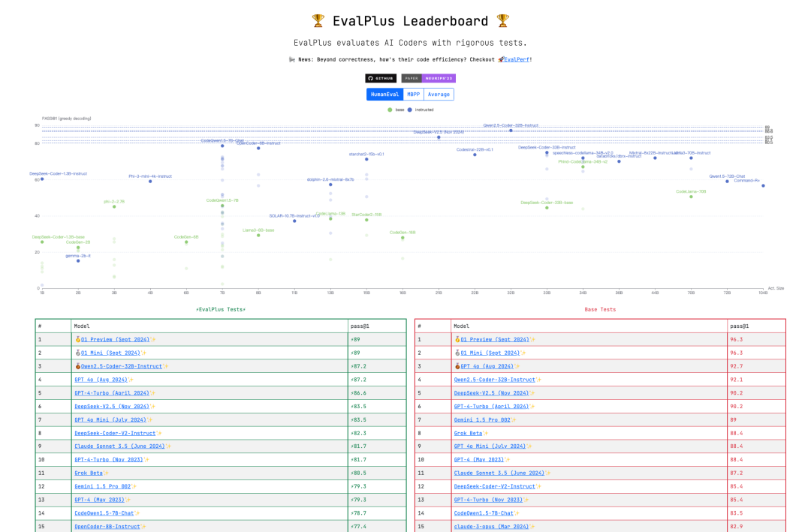Select the HumanEval tab
Screen dimensions: 811x532
[x=384, y=95]
